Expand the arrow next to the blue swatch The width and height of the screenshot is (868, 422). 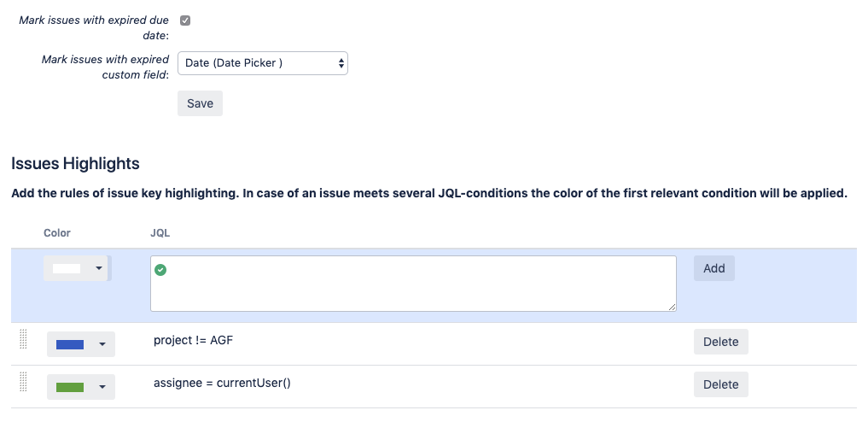point(102,343)
